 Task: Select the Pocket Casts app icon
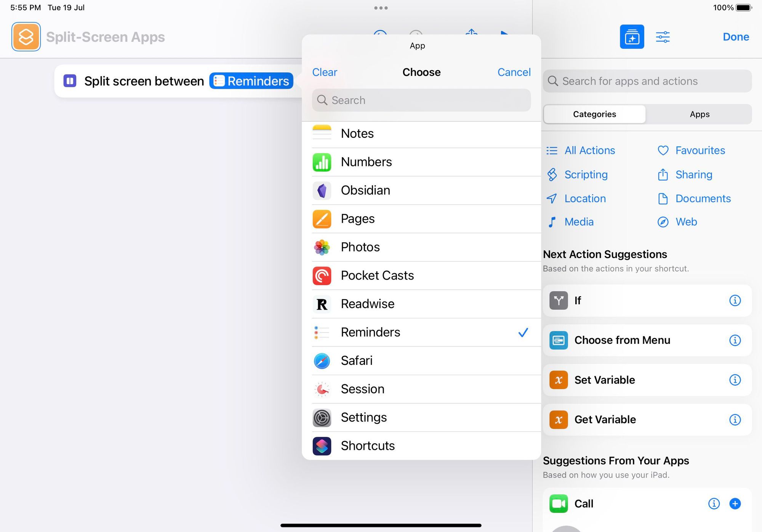(x=322, y=275)
